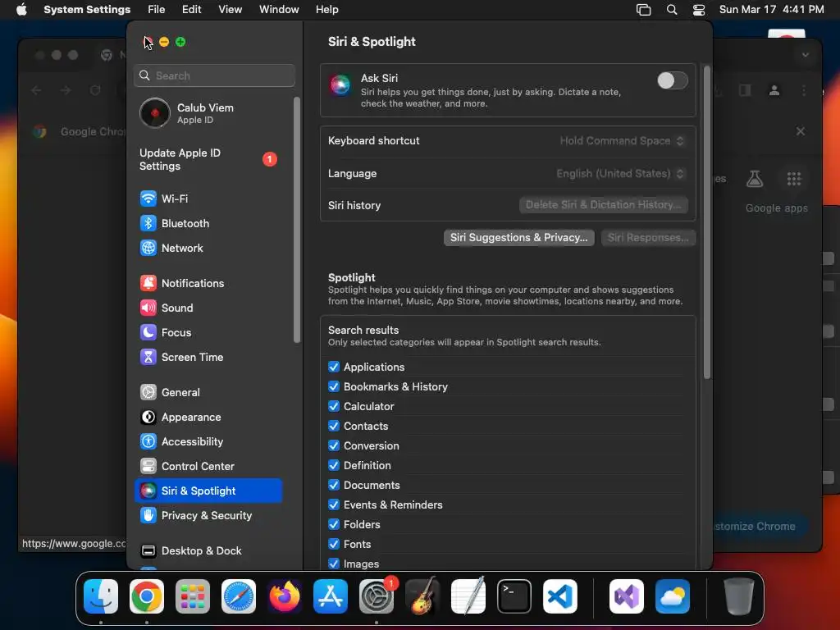Uncheck Contacts search category
This screenshot has height=630, width=840.
click(x=334, y=426)
